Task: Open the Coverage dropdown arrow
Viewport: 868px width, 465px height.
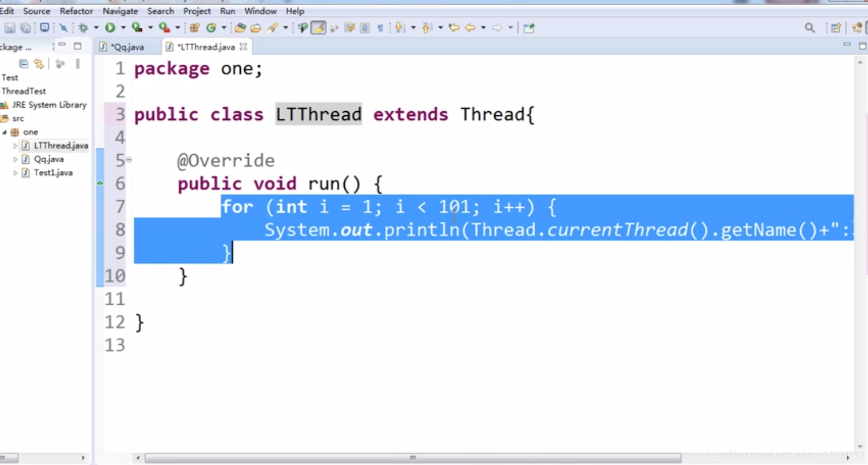Action: pyautogui.click(x=150, y=28)
